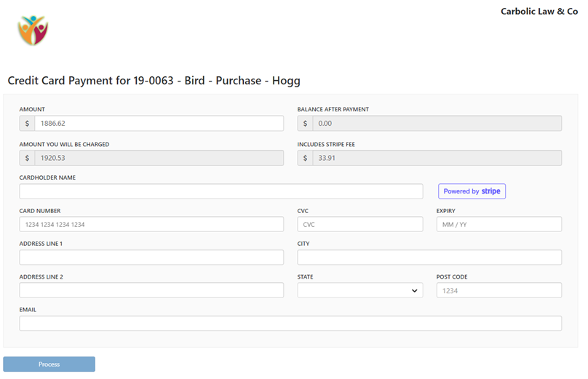The width and height of the screenshot is (588, 379).
Task: Click the Process button
Action: point(49,364)
